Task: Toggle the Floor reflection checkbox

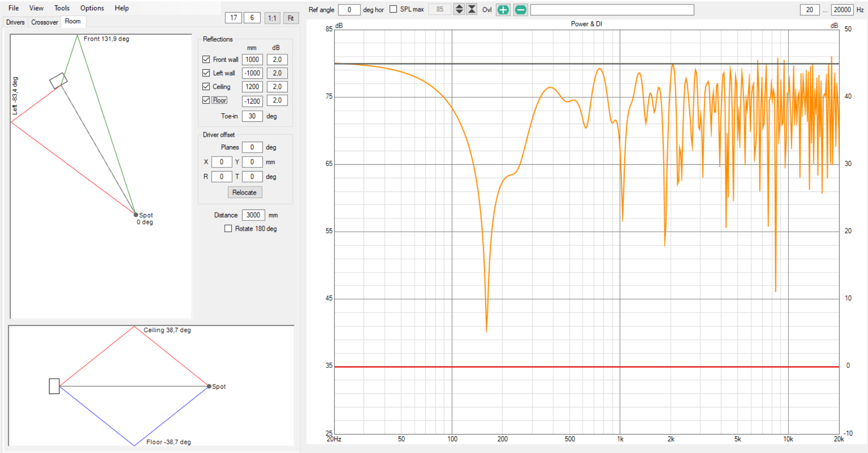Action: (x=206, y=100)
